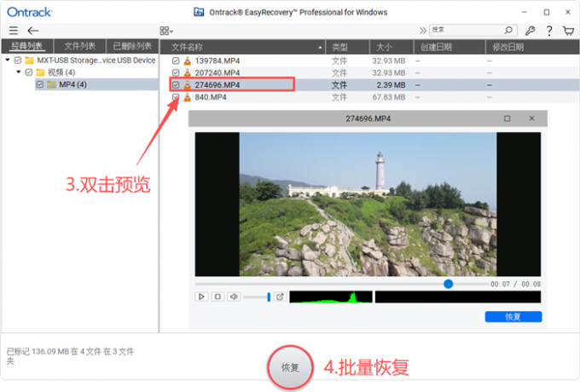Switch to the 已删除列表 tab
The width and height of the screenshot is (580, 392).
132,47
